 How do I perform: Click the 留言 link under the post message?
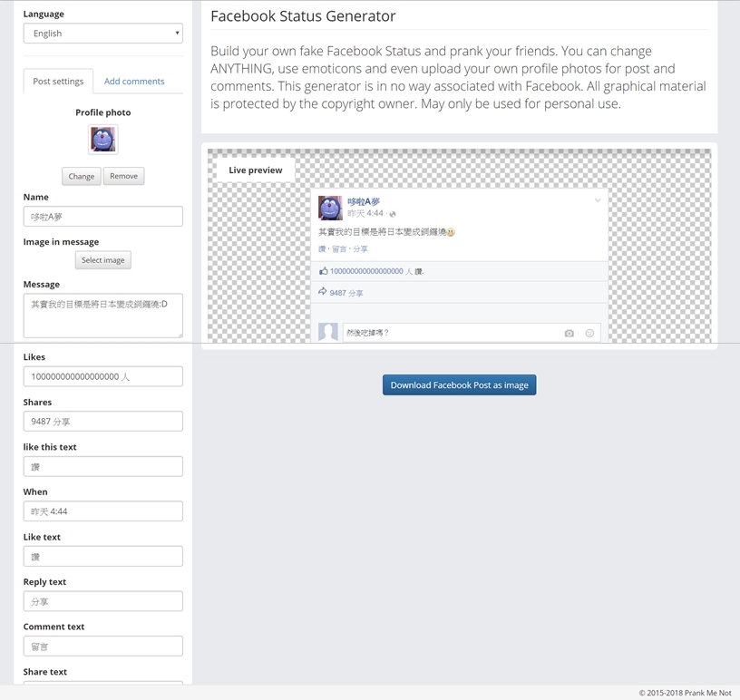(339, 249)
